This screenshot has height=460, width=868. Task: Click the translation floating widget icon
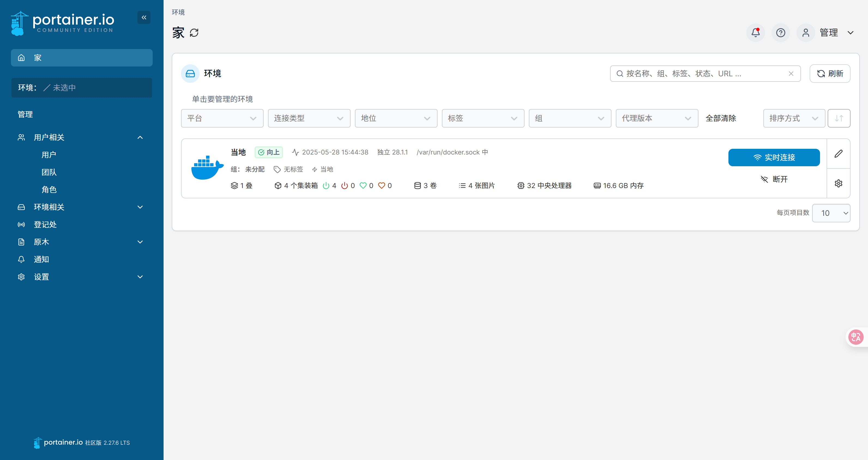click(x=856, y=337)
